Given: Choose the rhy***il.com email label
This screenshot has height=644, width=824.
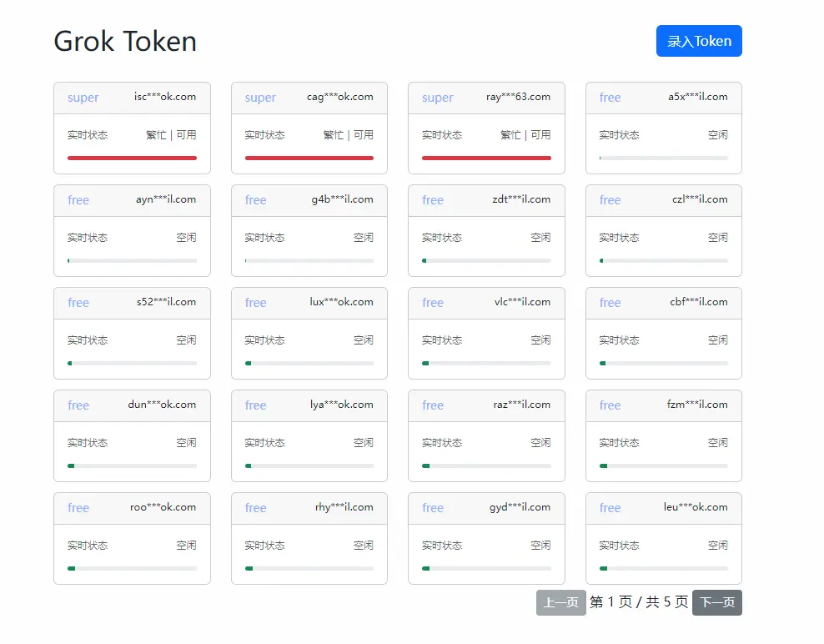Looking at the screenshot, I should coord(344,507).
